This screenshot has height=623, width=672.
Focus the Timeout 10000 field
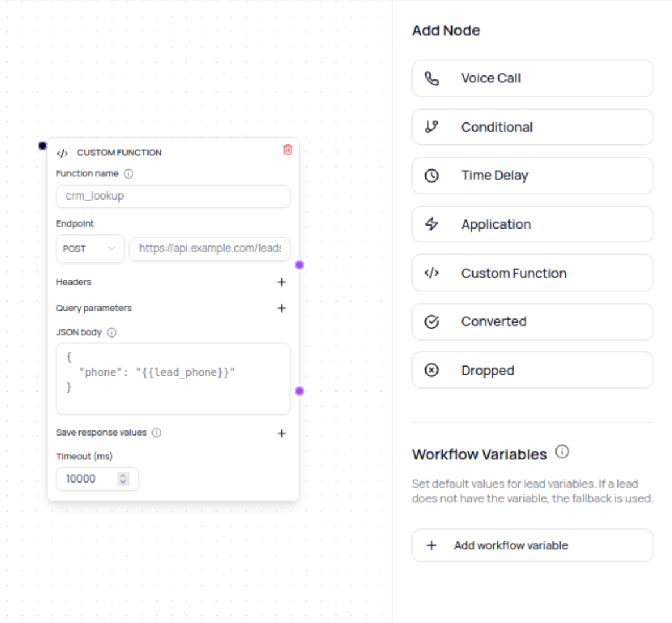click(97, 479)
